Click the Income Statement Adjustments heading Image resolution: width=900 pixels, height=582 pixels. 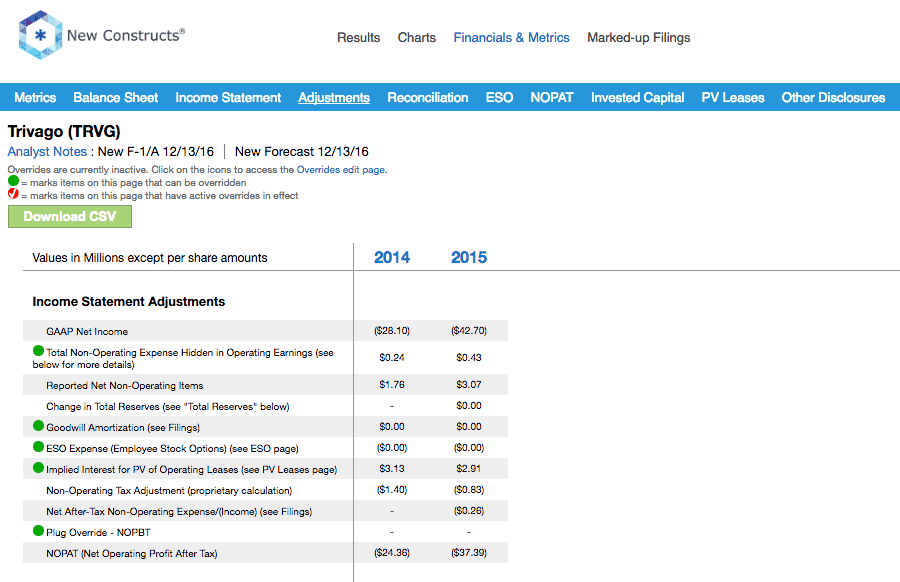click(x=129, y=302)
